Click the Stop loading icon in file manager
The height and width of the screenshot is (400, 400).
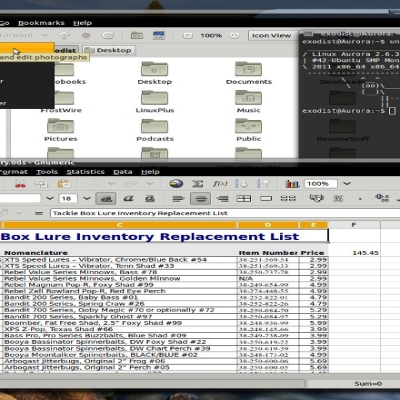(86, 35)
